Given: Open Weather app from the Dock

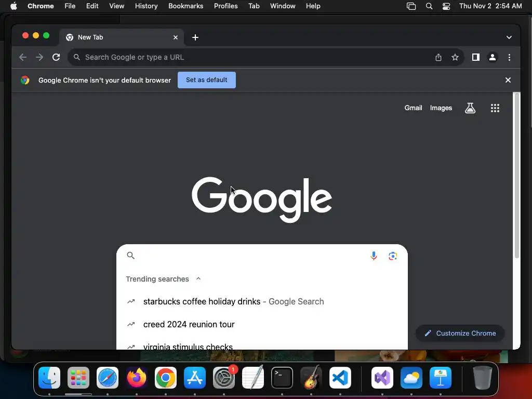Looking at the screenshot, I should tap(411, 378).
